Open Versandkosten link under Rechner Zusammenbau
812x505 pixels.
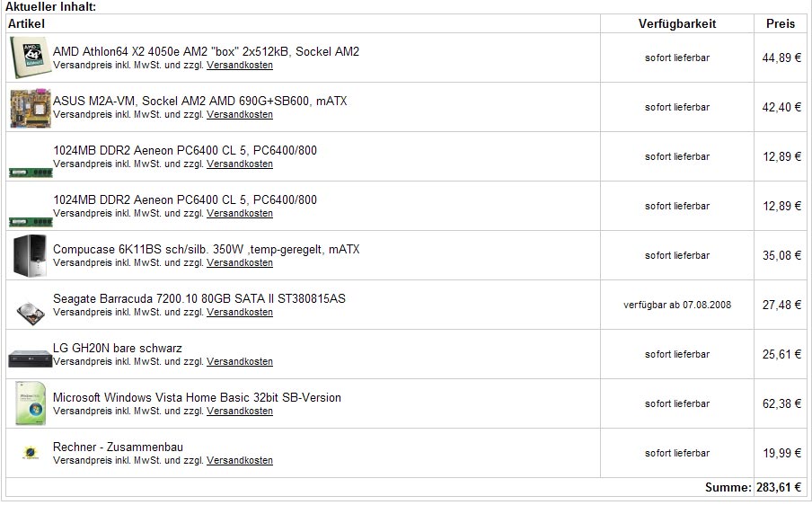(240, 461)
